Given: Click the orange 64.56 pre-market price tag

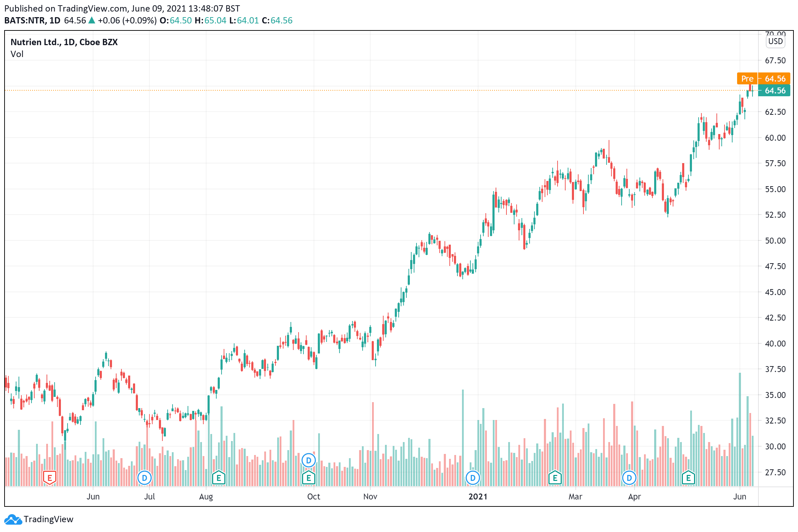Looking at the screenshot, I should pyautogui.click(x=774, y=79).
